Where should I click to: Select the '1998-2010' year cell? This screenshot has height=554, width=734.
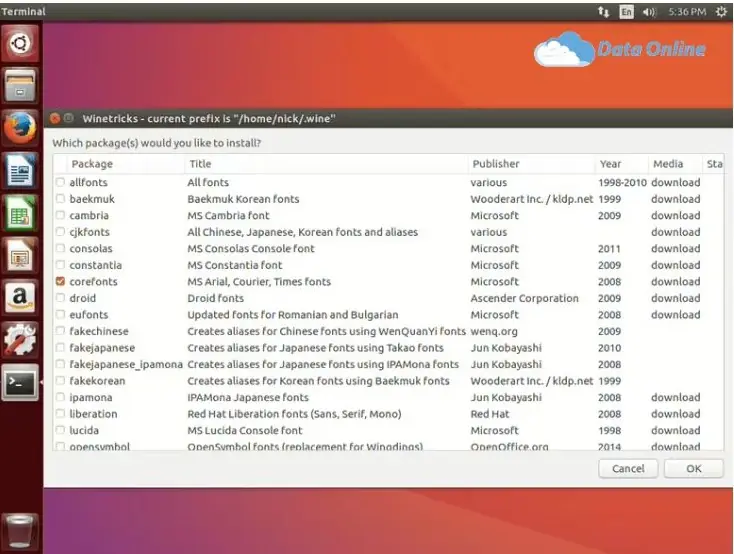pos(622,182)
